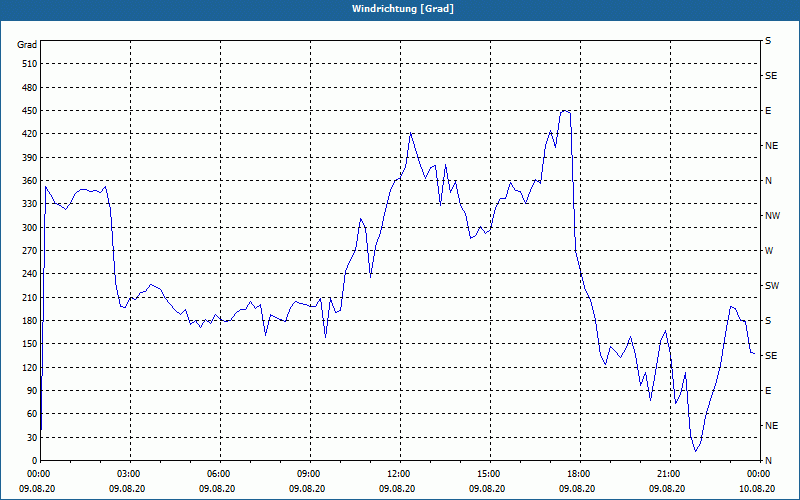The image size is (800, 500).
Task: Click the 03:00 time axis label
Action: tap(131, 473)
